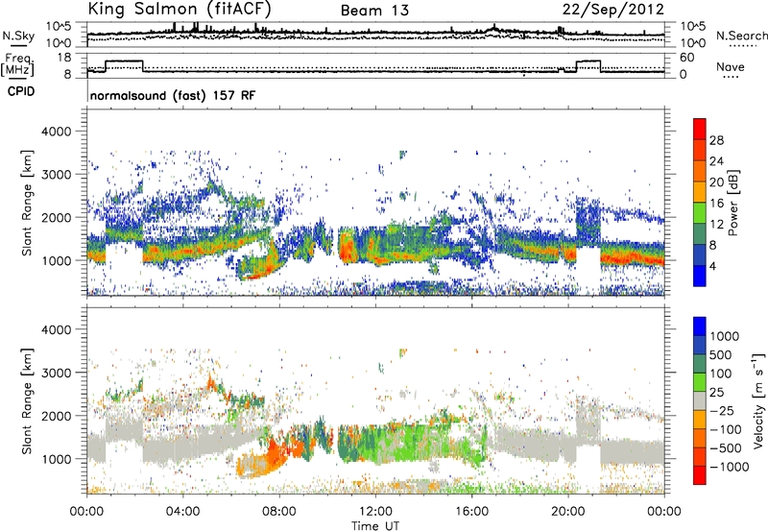Click the '28' power colorbar value
This screenshot has height=532, width=768.
(x=716, y=140)
